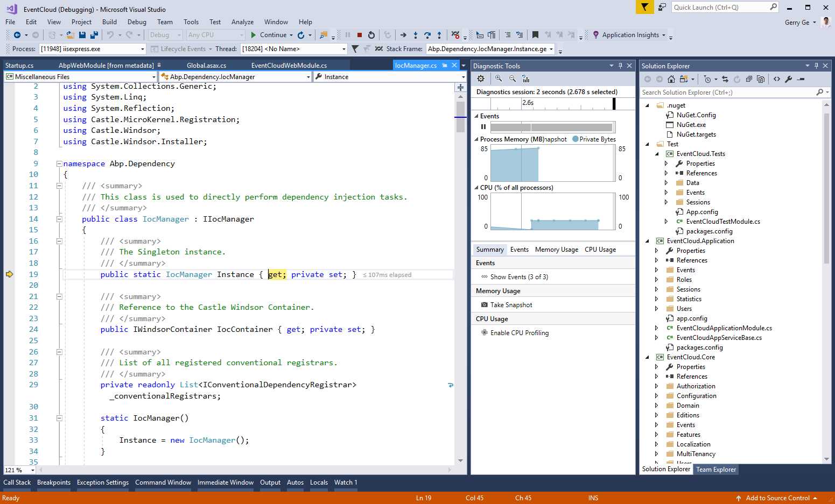835x504 pixels.
Task: Open a file with the folder icon
Action: click(70, 35)
